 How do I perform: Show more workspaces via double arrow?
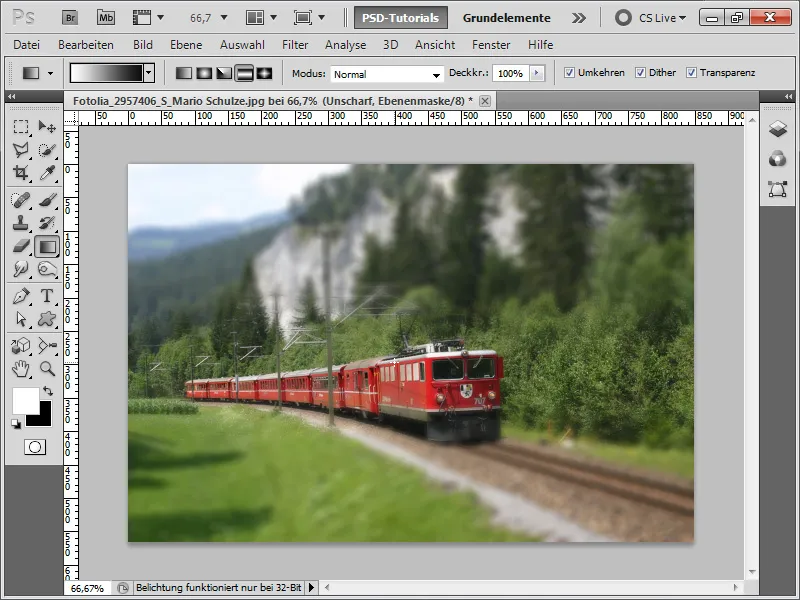[x=579, y=18]
